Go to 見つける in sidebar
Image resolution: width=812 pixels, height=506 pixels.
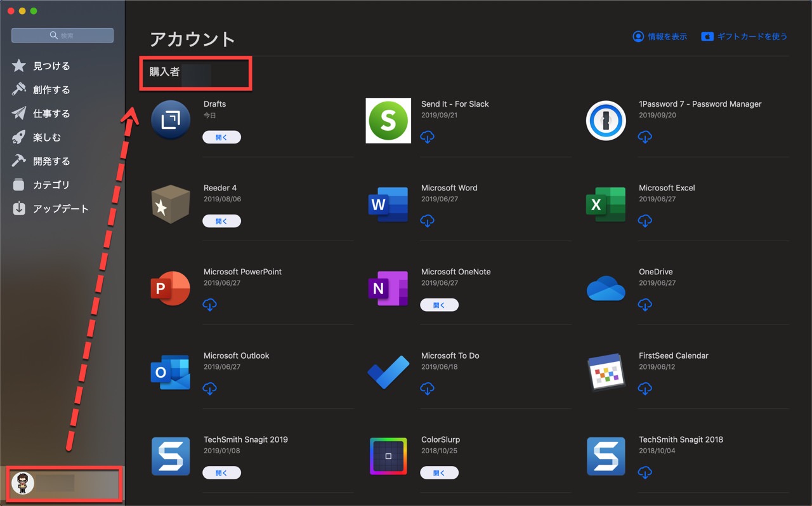point(51,66)
